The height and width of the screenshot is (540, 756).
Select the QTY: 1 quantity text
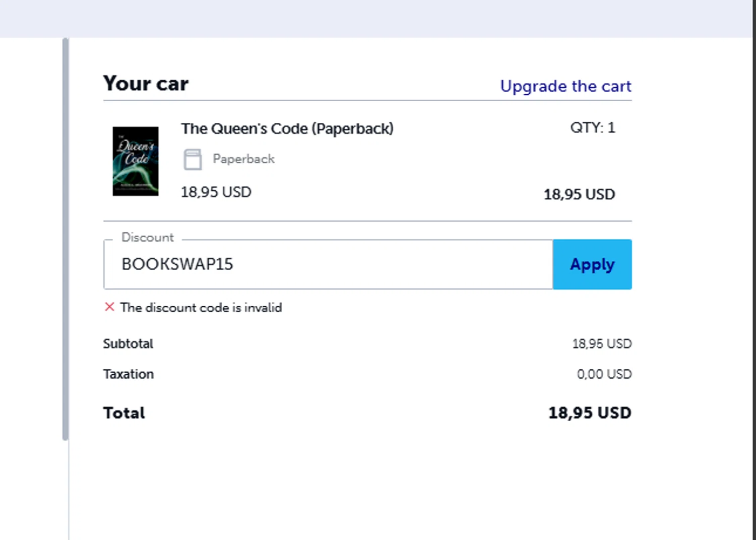pyautogui.click(x=592, y=128)
